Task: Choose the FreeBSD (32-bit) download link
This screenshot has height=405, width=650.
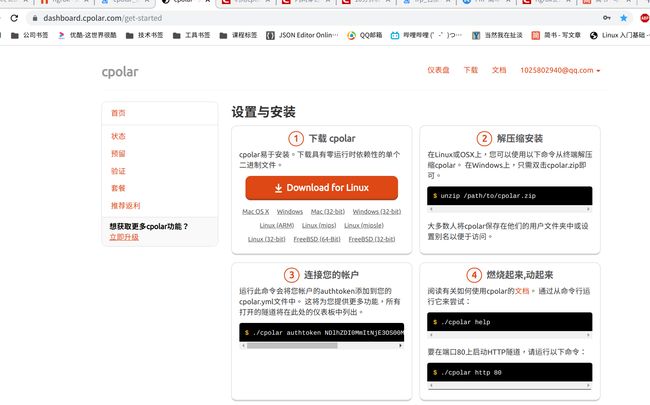Action: click(372, 239)
